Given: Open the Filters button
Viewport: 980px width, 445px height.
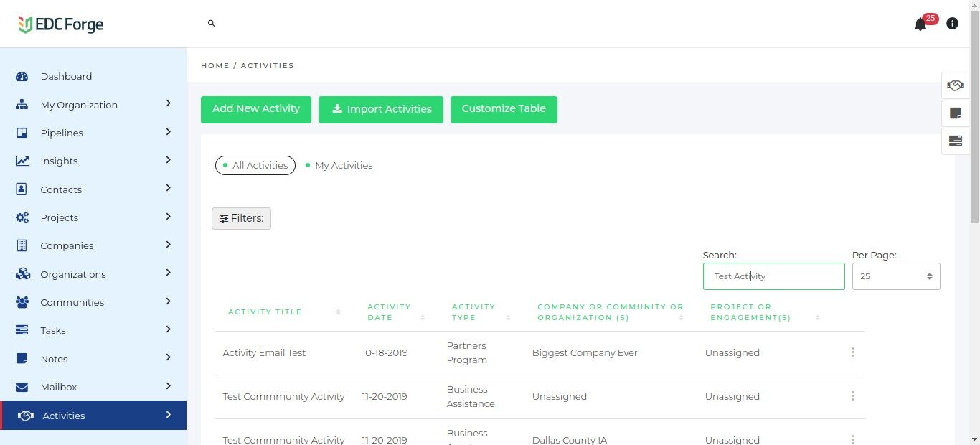Looking at the screenshot, I should coord(241,218).
